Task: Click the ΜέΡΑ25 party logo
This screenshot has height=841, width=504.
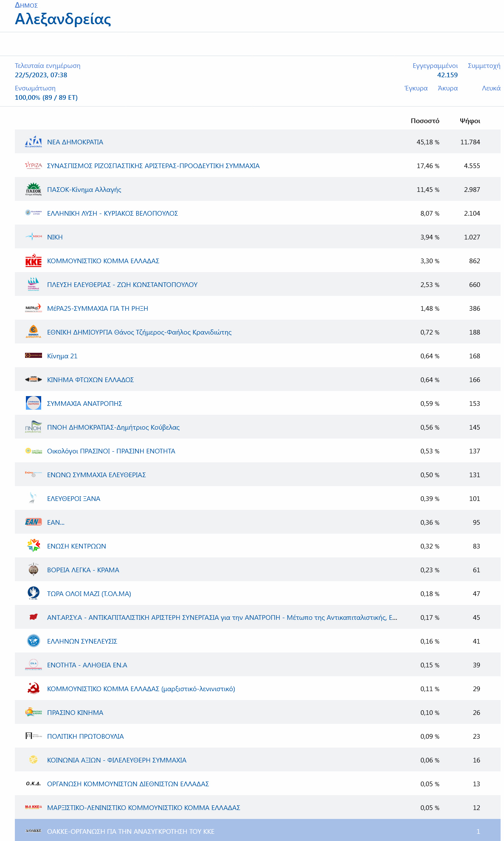Action: point(34,308)
